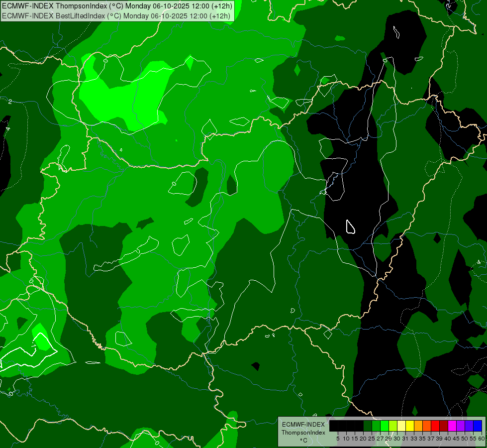This screenshot has width=487, height=448.
Task: Click the indigo 50–55 legend swatch
Action: [x=469, y=426]
